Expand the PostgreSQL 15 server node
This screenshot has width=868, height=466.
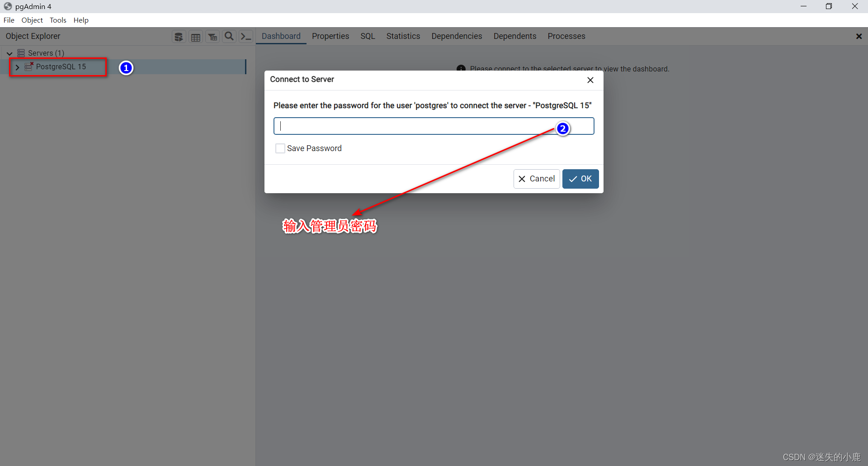pyautogui.click(x=17, y=67)
